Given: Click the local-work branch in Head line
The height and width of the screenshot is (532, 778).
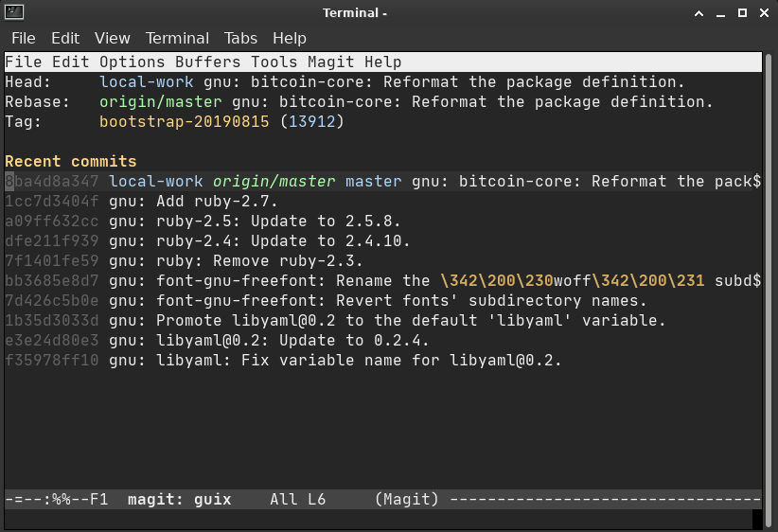Looking at the screenshot, I should (147, 82).
